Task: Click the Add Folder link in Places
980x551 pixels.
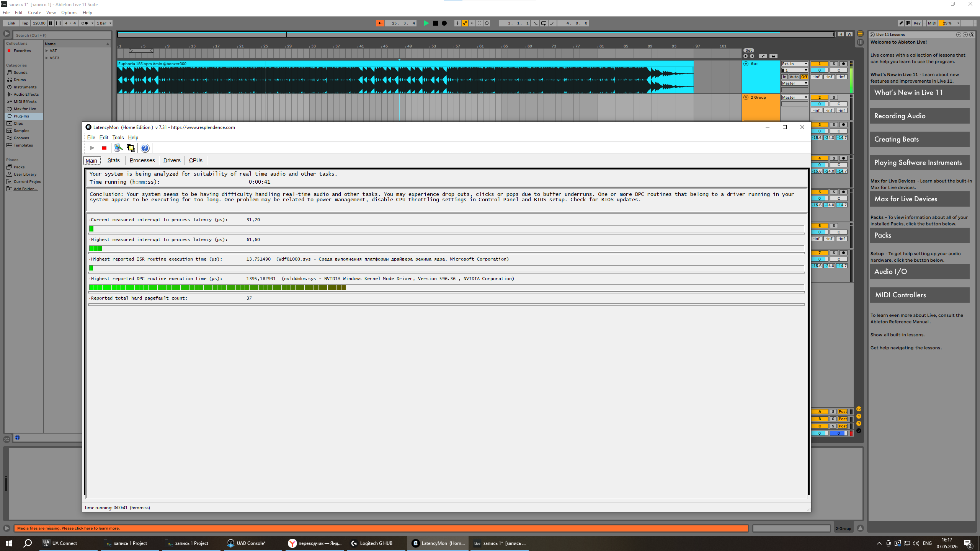Action: pyautogui.click(x=26, y=189)
